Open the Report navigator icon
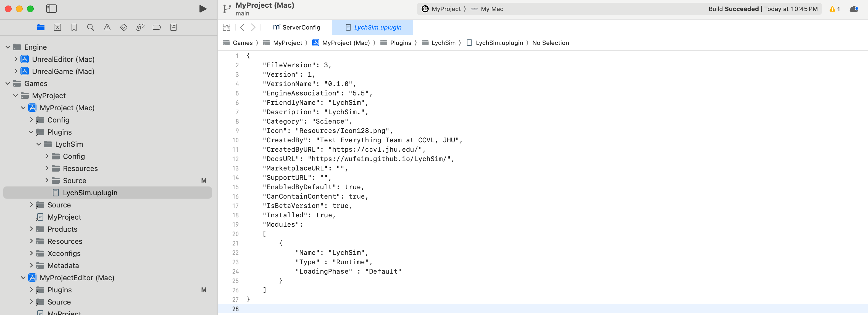This screenshot has height=315, width=868. click(173, 28)
